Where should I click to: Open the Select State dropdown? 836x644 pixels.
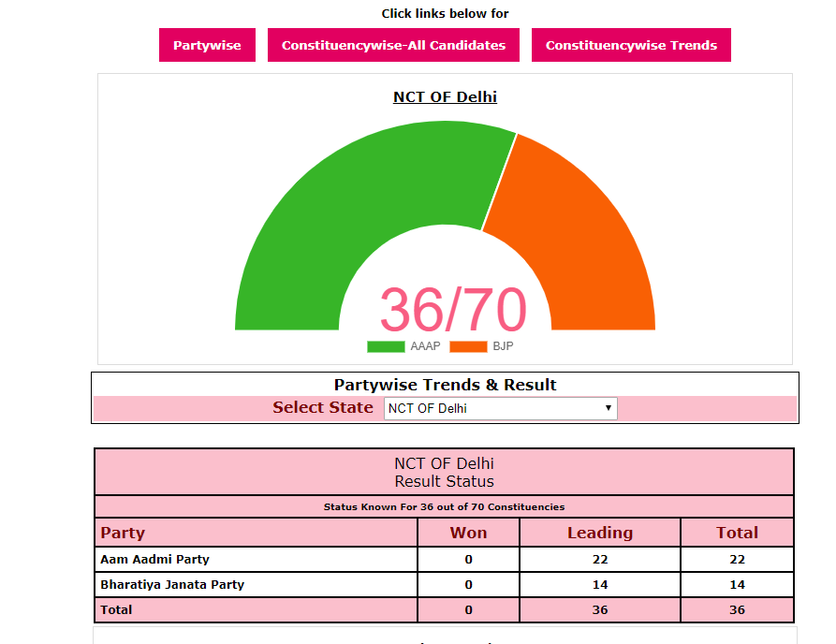501,408
